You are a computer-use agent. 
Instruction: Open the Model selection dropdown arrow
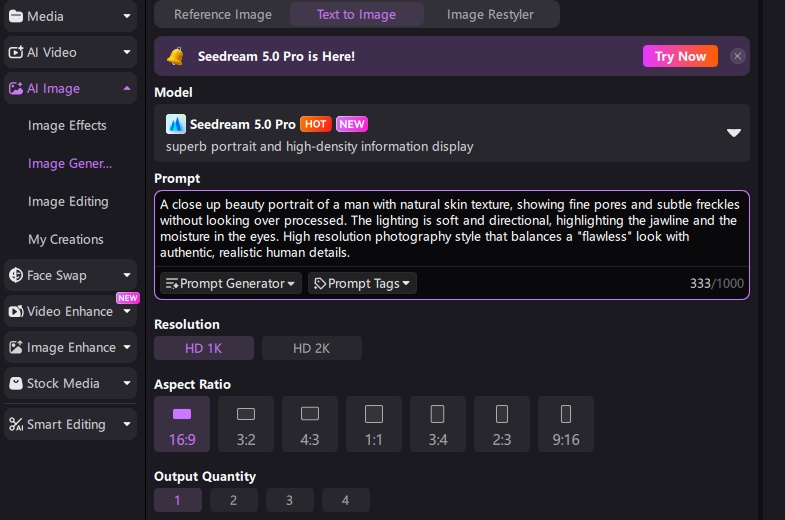tap(734, 133)
